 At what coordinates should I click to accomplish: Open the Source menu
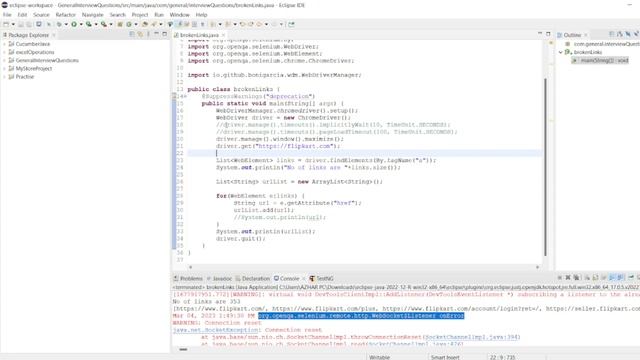click(41, 15)
